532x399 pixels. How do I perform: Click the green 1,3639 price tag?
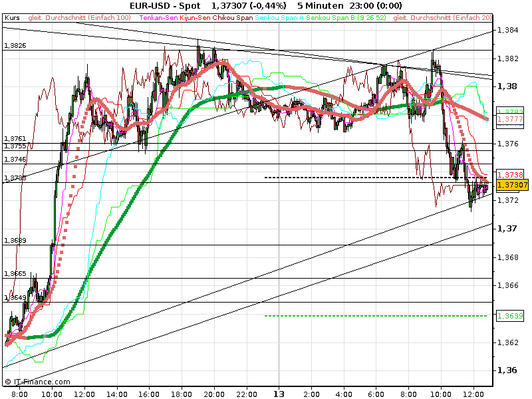[510, 316]
